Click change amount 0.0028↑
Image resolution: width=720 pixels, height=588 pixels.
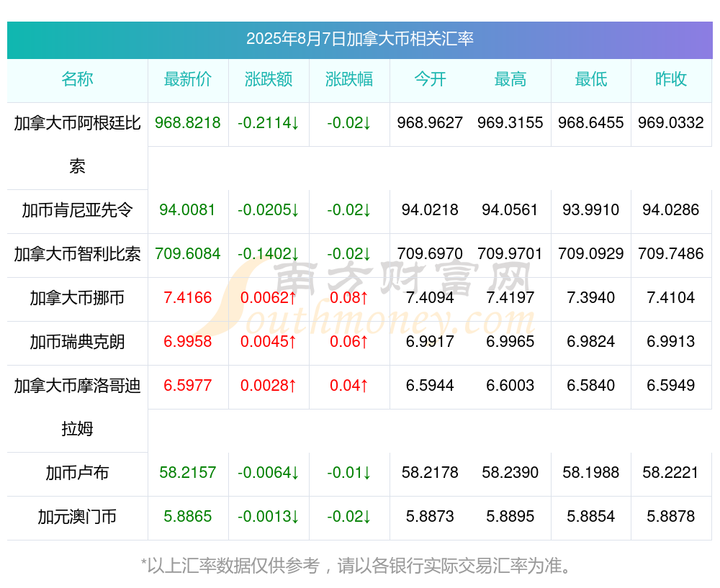269,385
